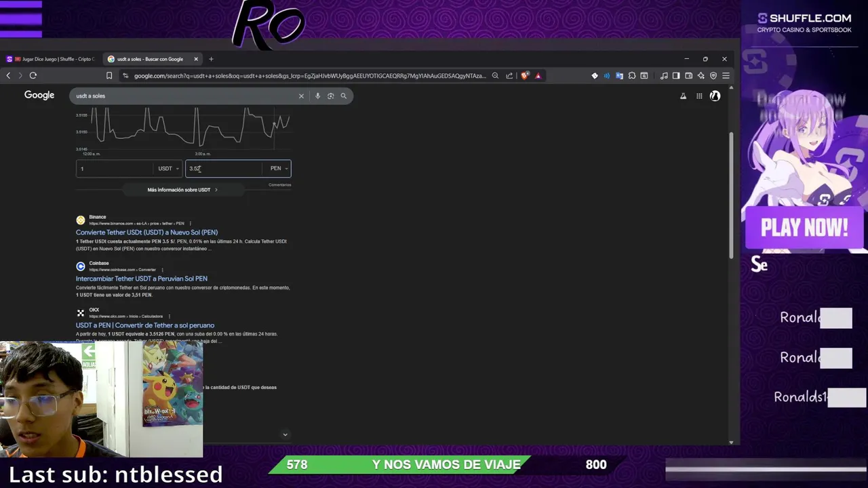Click a point on the USDT price chart
This screenshot has height=488, width=868.
183,129
